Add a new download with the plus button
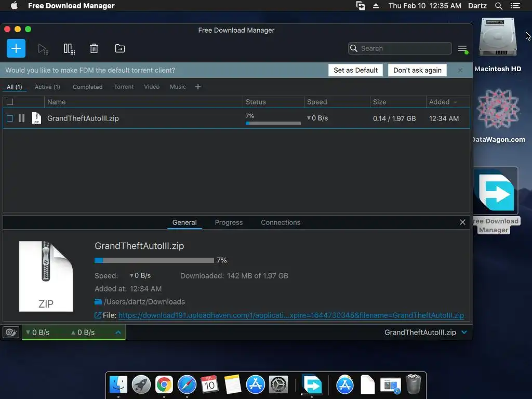 [x=16, y=48]
